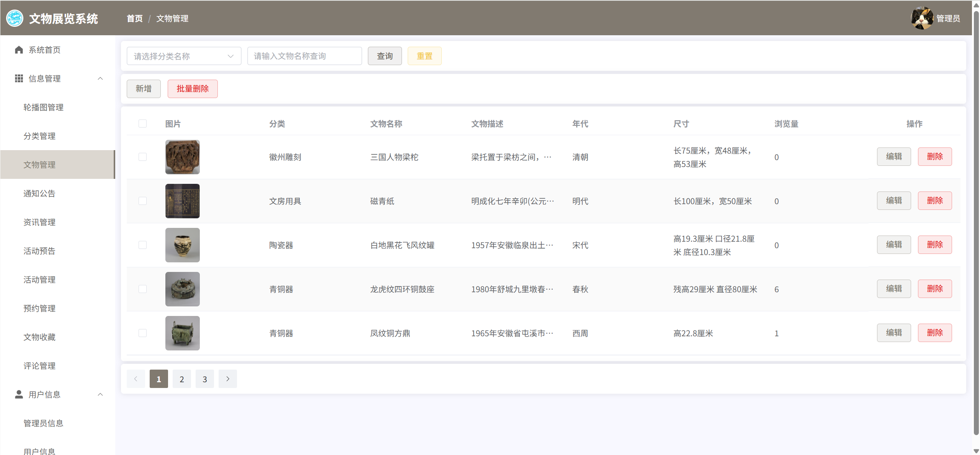Click the 文物展览系统 globe logo icon
Screen dimensions: 980x455
(15, 18)
